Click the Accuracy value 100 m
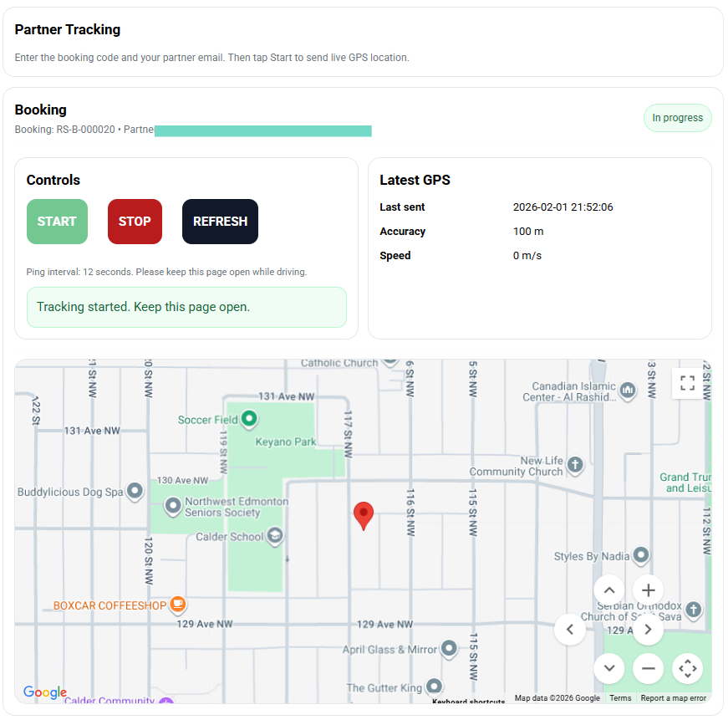This screenshot has width=728, height=725. 528,232
